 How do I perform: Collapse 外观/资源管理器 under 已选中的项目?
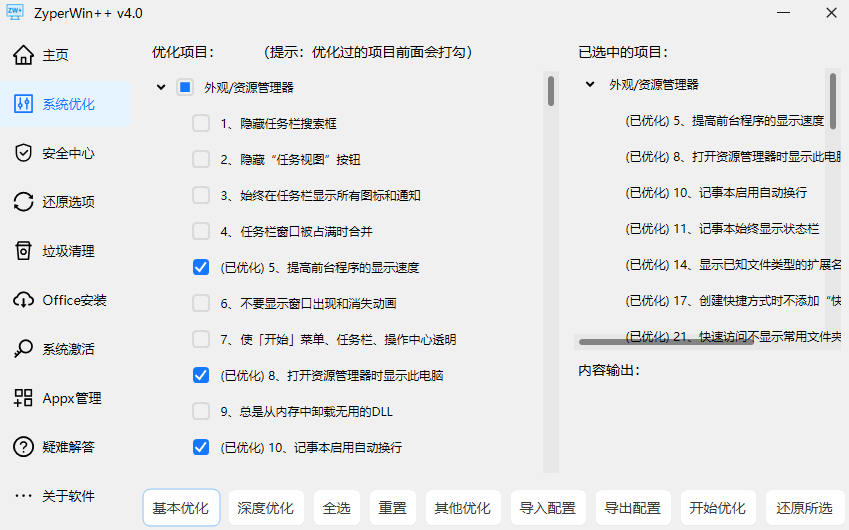click(x=590, y=85)
